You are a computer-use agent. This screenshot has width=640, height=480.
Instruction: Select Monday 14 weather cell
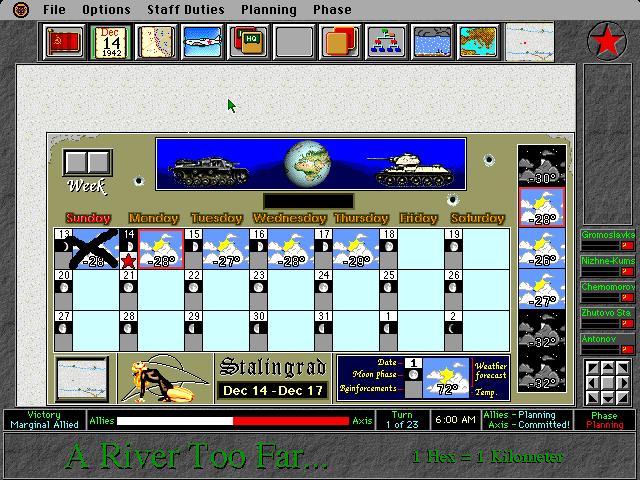[161, 249]
